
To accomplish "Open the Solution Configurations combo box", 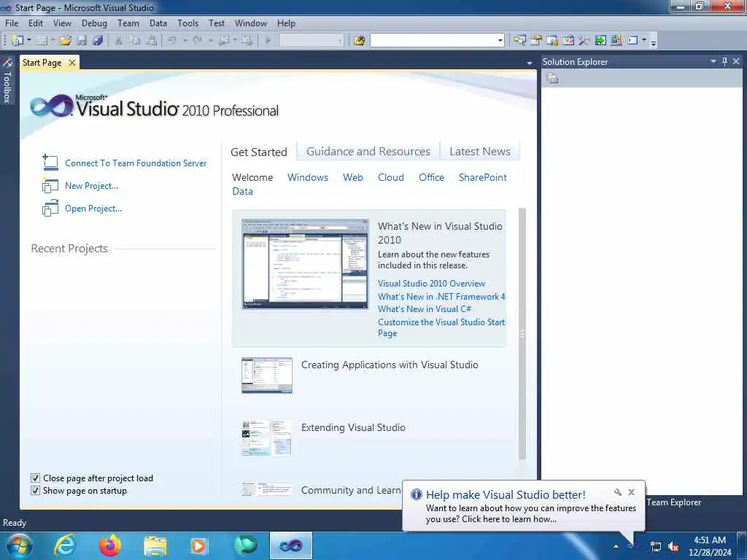I will click(x=311, y=41).
